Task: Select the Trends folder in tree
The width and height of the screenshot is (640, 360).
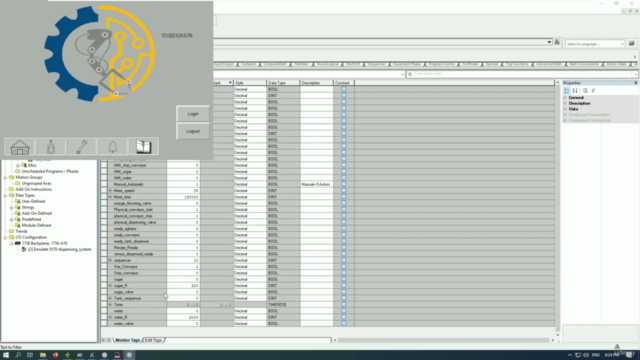Action: pyautogui.click(x=21, y=231)
